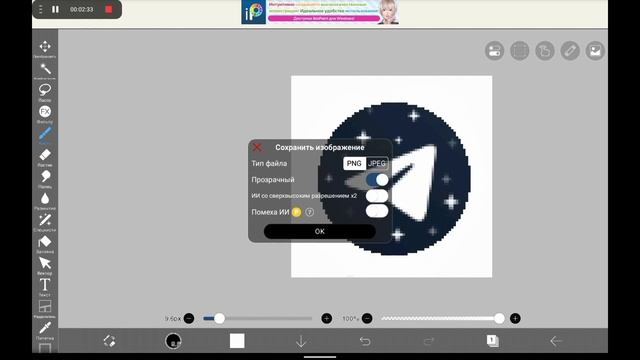Choose JPEG file type

point(377,163)
